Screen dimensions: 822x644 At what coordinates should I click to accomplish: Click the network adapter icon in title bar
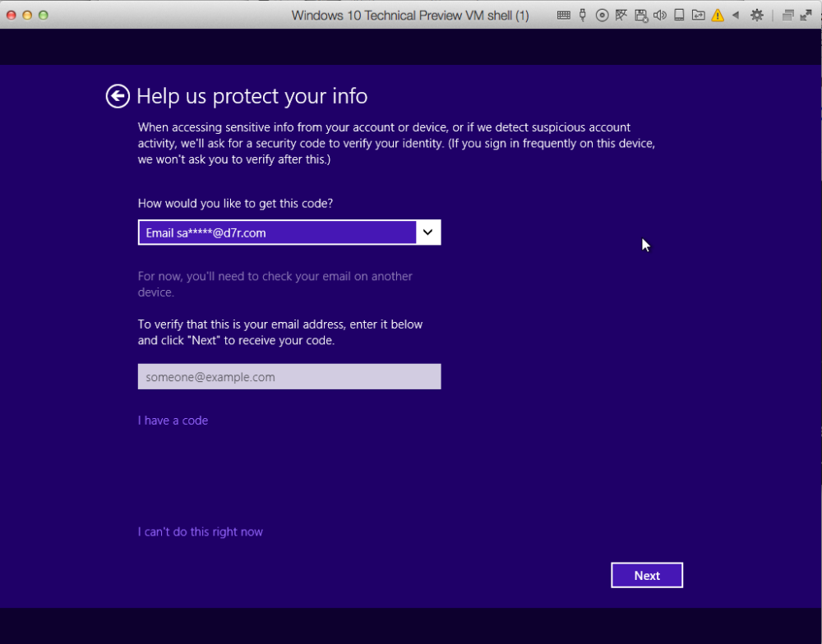[x=621, y=15]
